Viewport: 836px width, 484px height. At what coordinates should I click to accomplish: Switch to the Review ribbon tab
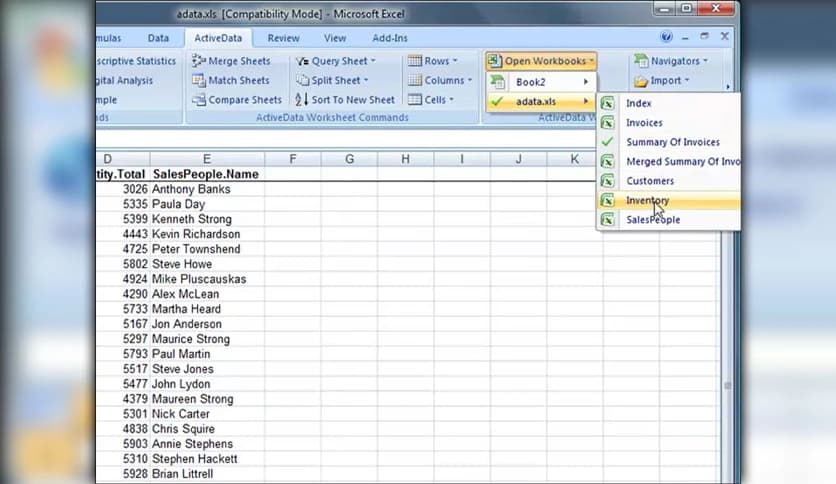(283, 38)
